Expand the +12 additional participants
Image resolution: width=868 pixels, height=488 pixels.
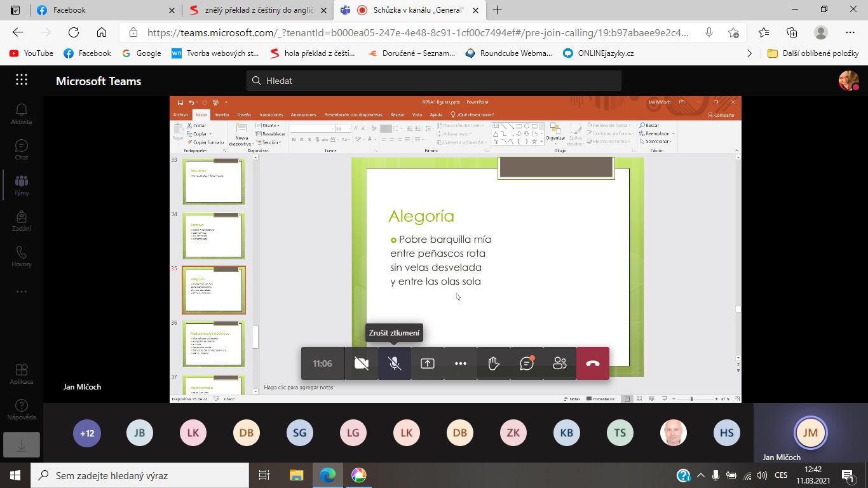pyautogui.click(x=87, y=433)
